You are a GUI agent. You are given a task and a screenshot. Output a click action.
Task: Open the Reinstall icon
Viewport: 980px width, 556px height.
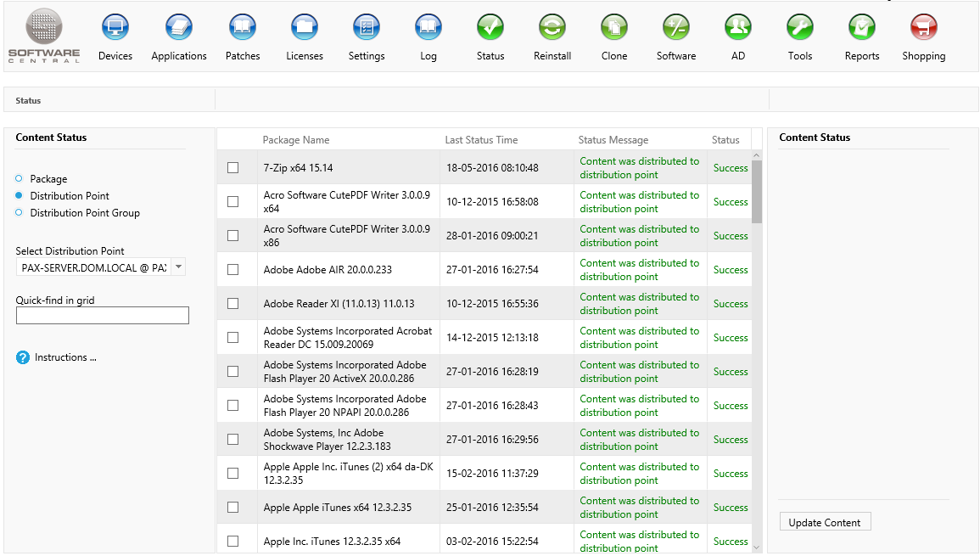click(x=552, y=27)
